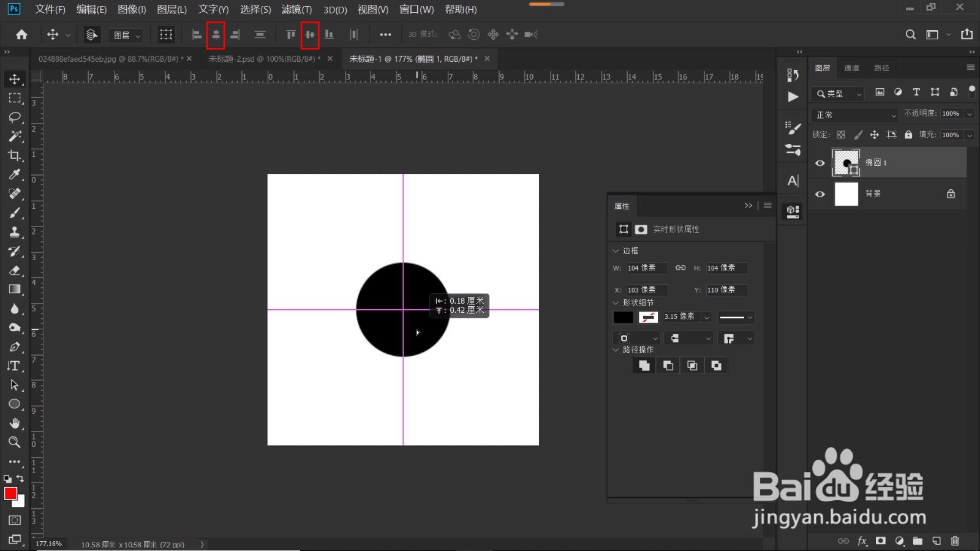
Task: Collapse the 路径操作 section
Action: coord(616,350)
